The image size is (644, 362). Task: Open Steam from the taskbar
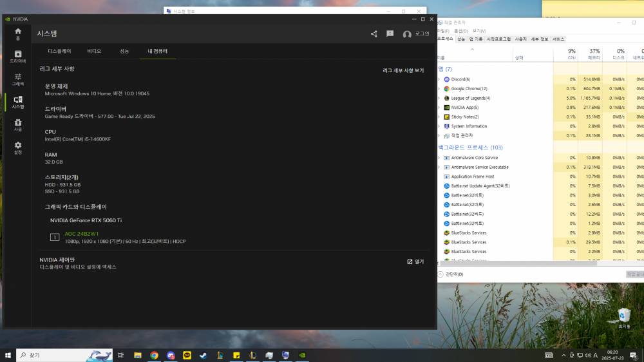point(204,356)
